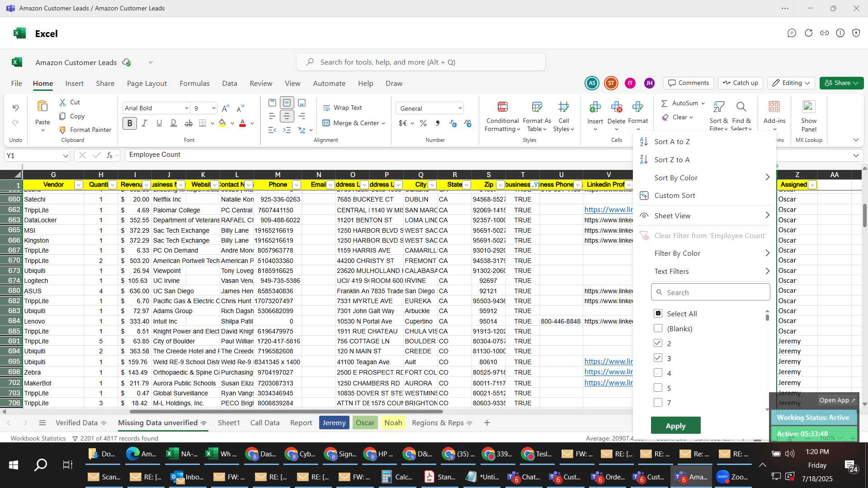Check the value 4 checkbox
Image resolution: width=868 pixels, height=488 pixels.
tap(658, 373)
